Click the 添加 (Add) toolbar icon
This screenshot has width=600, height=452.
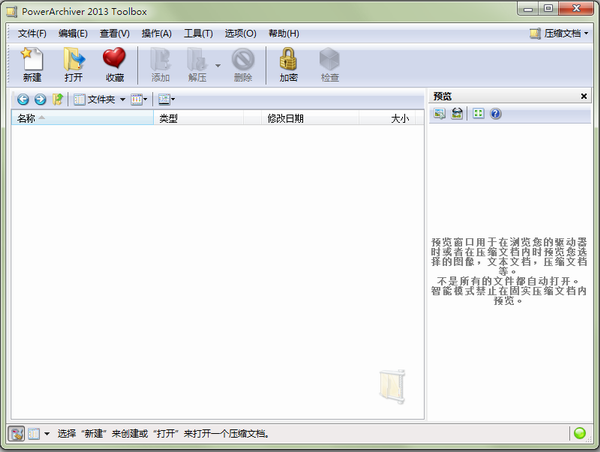pos(160,64)
